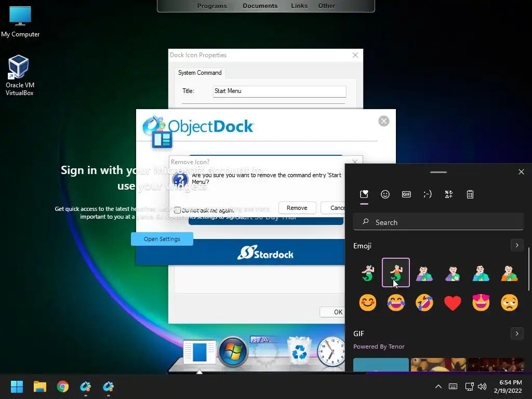The height and width of the screenshot is (399, 532).
Task: Insert the highlighted merperson emoji
Action: pyautogui.click(x=396, y=272)
